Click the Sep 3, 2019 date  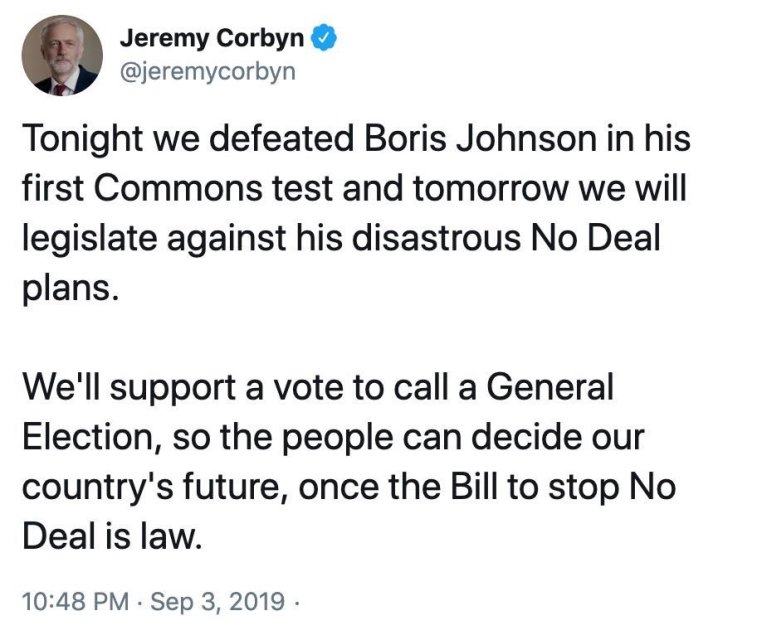(x=212, y=603)
